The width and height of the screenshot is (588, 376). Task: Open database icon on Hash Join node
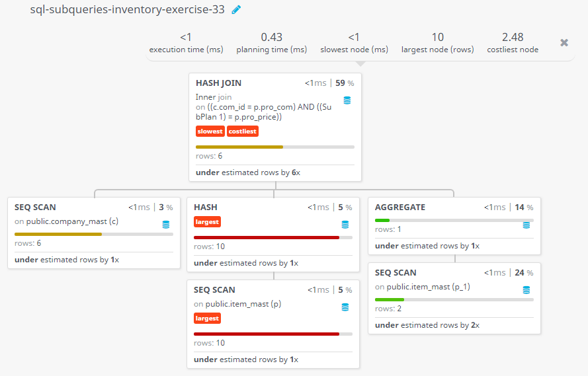(347, 100)
